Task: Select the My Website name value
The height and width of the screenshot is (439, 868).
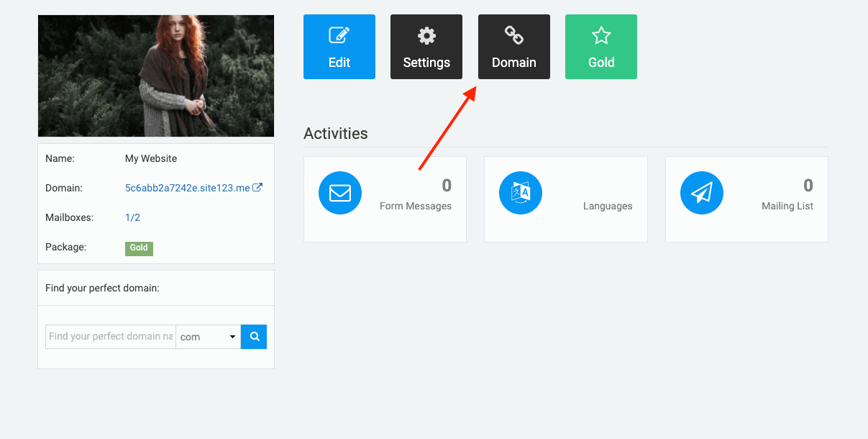Action: 151,158
